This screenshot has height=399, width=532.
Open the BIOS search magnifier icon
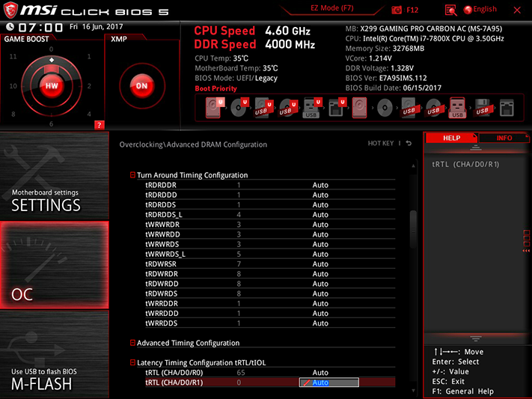(x=450, y=10)
